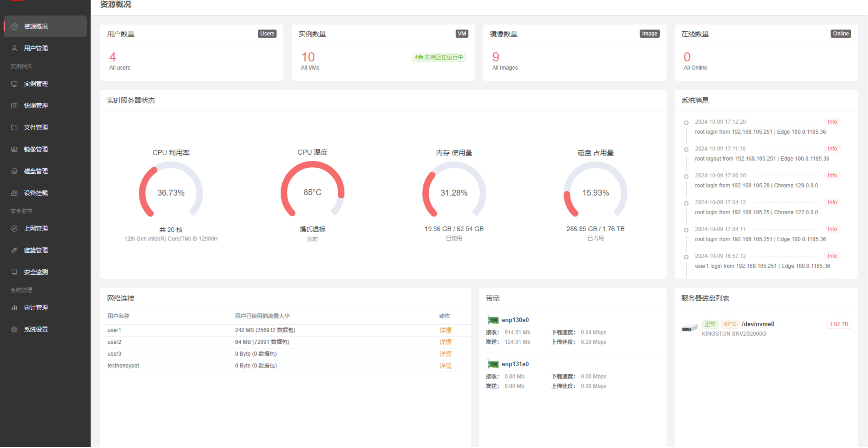Click the 资源概况 clock icon in sidebar
The width and height of the screenshot is (868, 448).
[14, 26]
